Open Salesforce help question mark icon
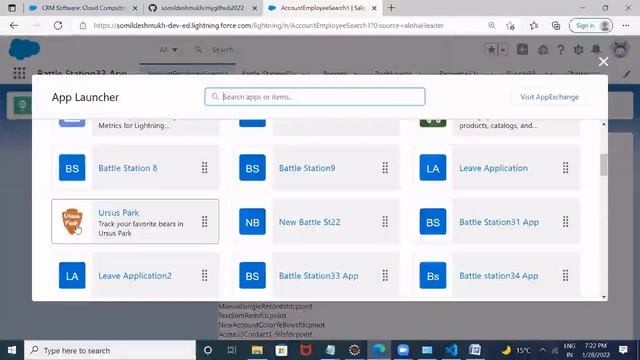 tap(561, 50)
